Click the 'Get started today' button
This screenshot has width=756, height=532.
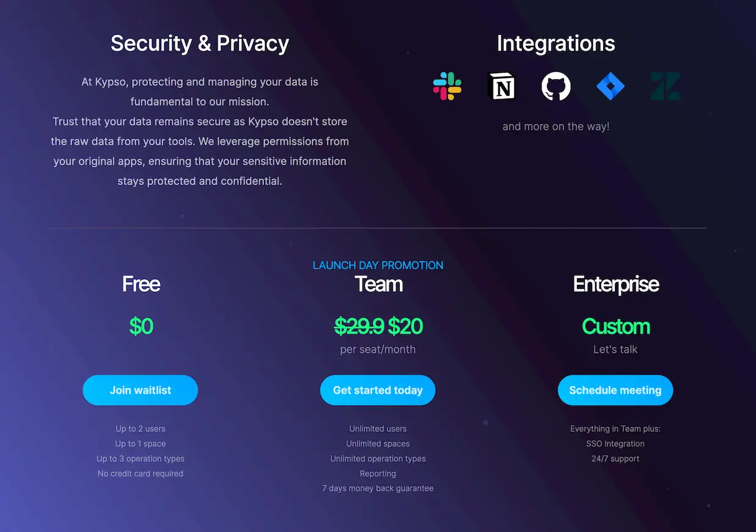coord(378,390)
